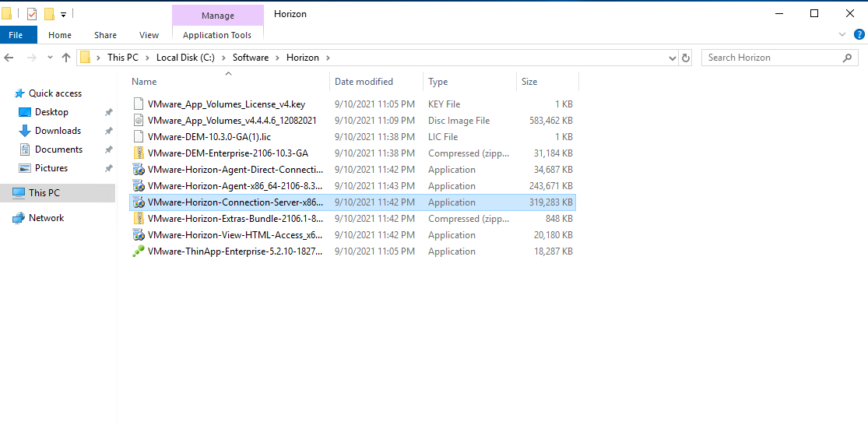Navigate up one folder level

pyautogui.click(x=66, y=58)
